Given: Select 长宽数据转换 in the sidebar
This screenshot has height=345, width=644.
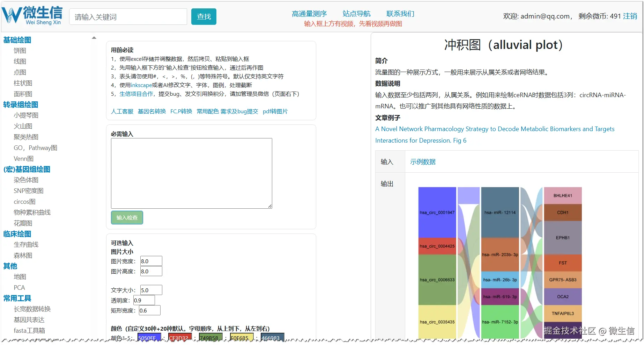Looking at the screenshot, I should [x=32, y=309].
